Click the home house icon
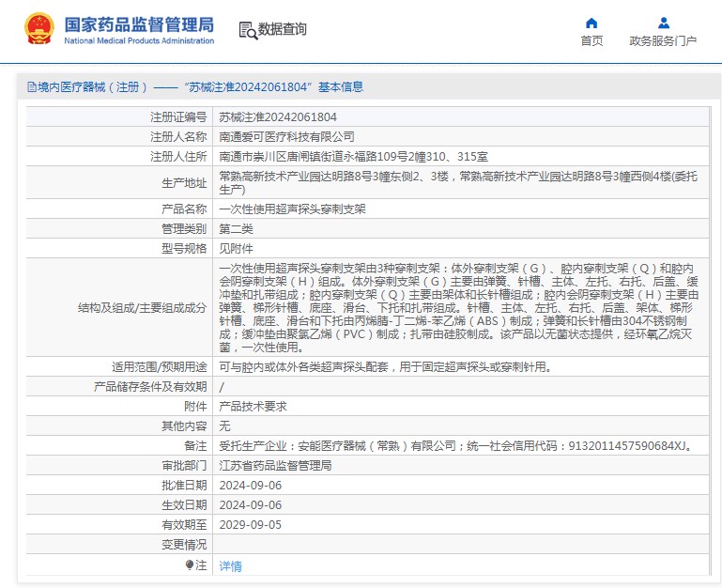Image resolution: width=722 pixels, height=588 pixels. coord(591,23)
